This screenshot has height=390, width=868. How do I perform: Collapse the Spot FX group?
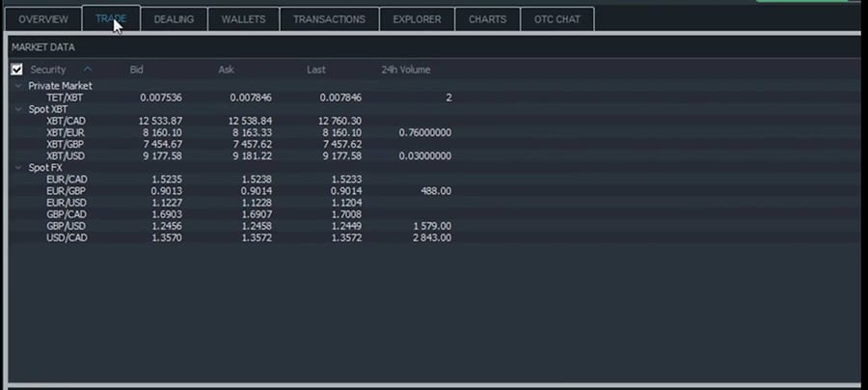17,167
